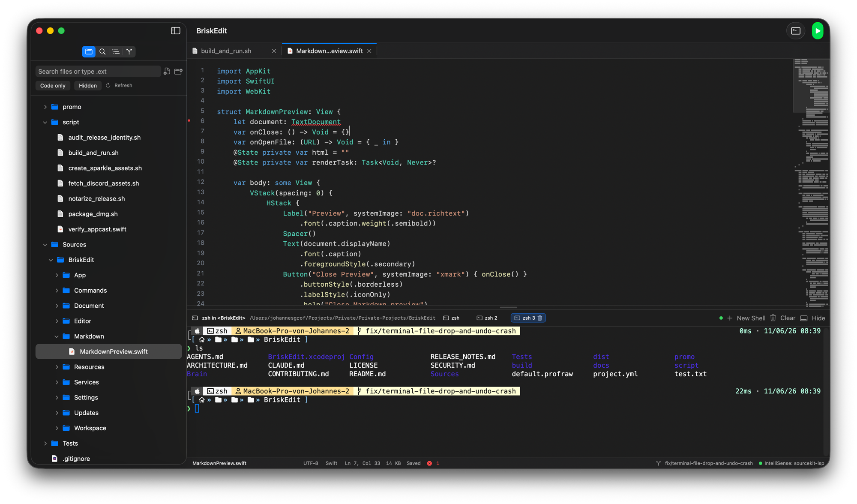This screenshot has width=857, height=504.
Task: Click the green Run play button
Action: point(818,31)
